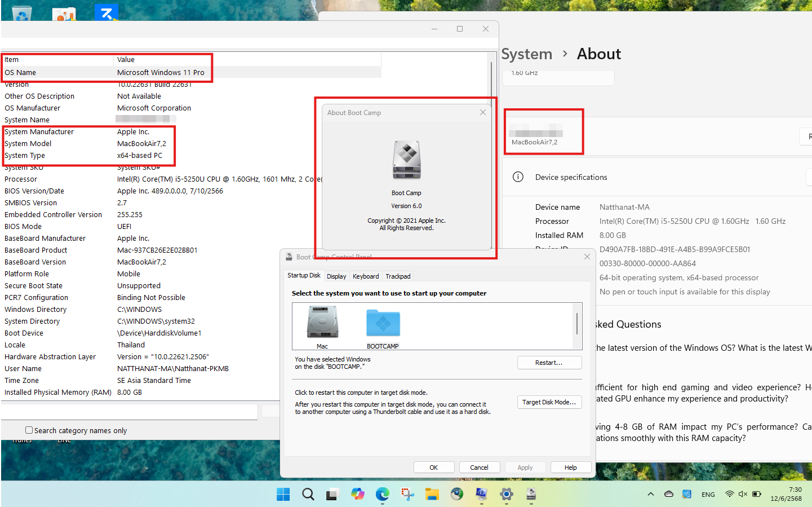Image resolution: width=812 pixels, height=507 pixels.
Task: Select the System Manufacturer row
Action: pyautogui.click(x=191, y=131)
